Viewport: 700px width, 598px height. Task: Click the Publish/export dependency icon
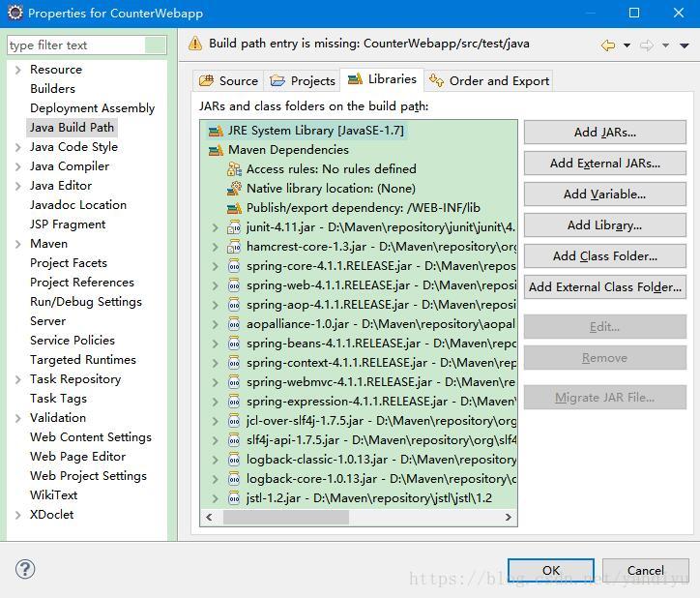coord(234,208)
